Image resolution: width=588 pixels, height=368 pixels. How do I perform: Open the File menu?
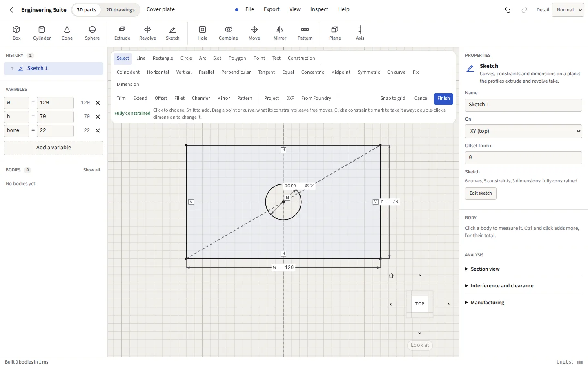click(x=249, y=9)
